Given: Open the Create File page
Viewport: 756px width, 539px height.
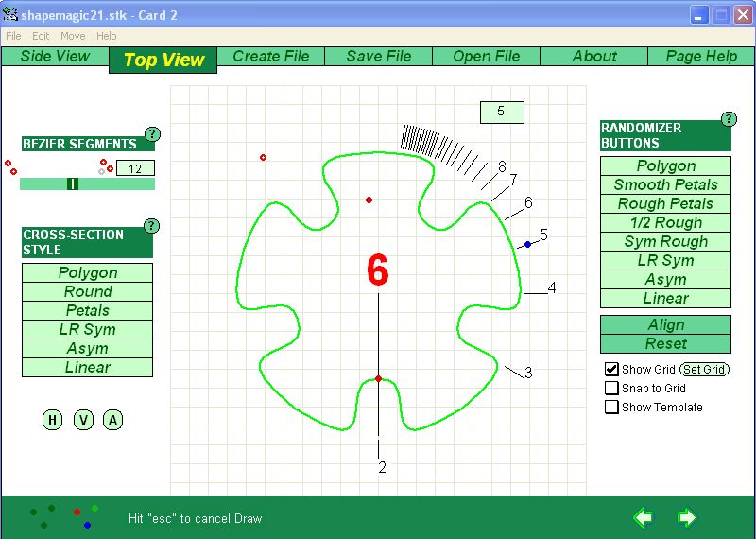Looking at the screenshot, I should tap(271, 56).
